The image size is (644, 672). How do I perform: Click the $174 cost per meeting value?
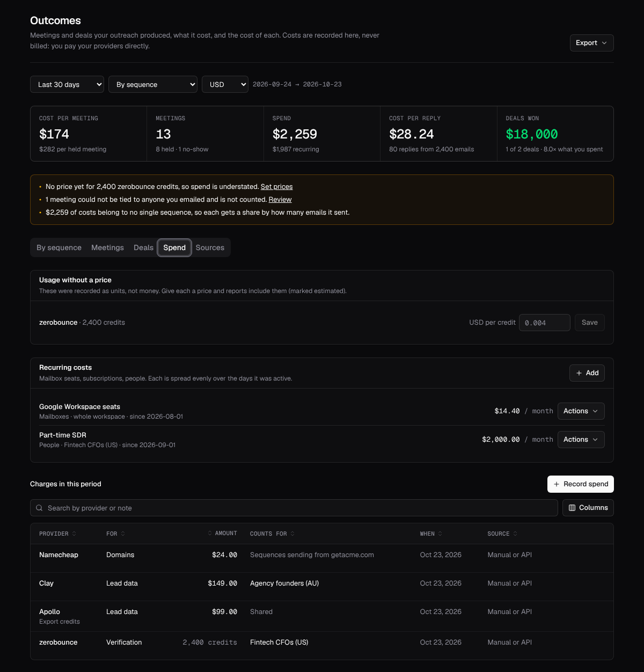point(54,134)
